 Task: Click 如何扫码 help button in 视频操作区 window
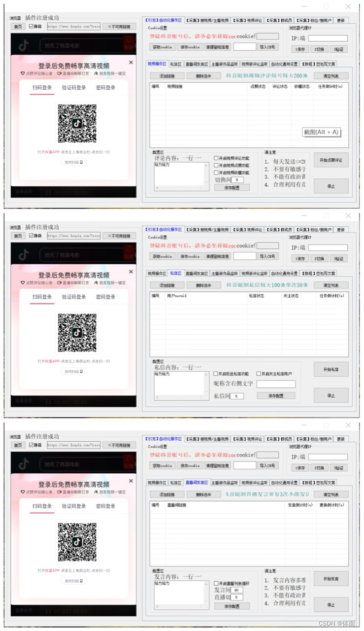coord(74,162)
